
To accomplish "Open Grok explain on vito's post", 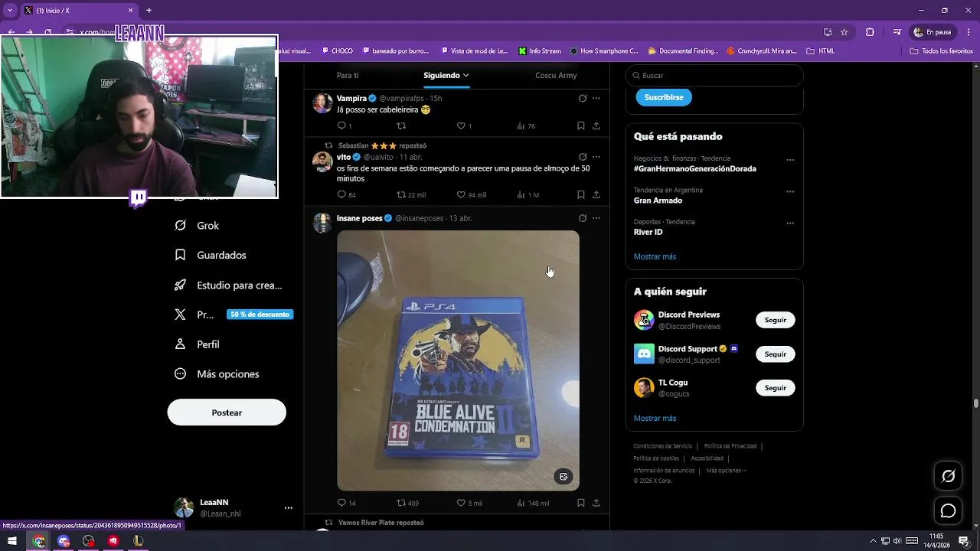I will click(x=583, y=157).
